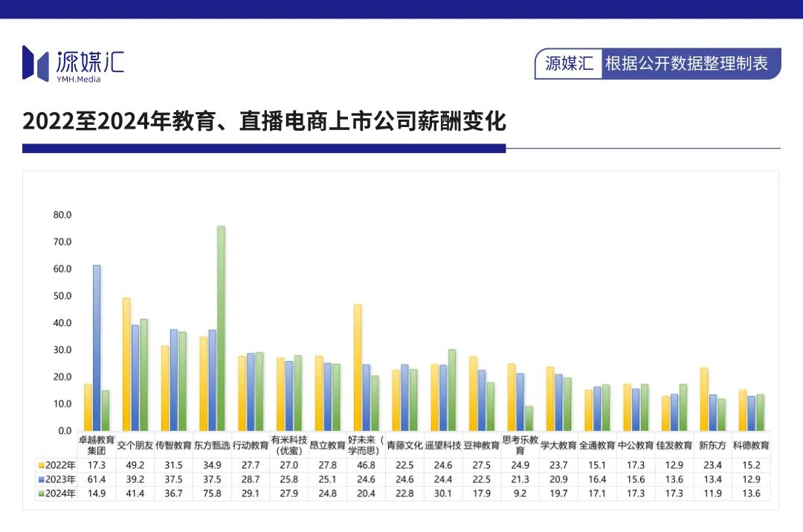Select the 科德教育 category label

(x=751, y=446)
